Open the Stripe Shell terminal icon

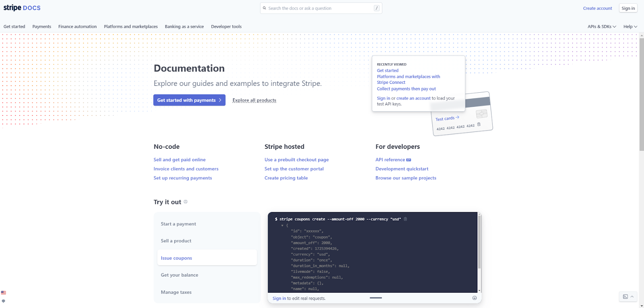(x=625, y=297)
